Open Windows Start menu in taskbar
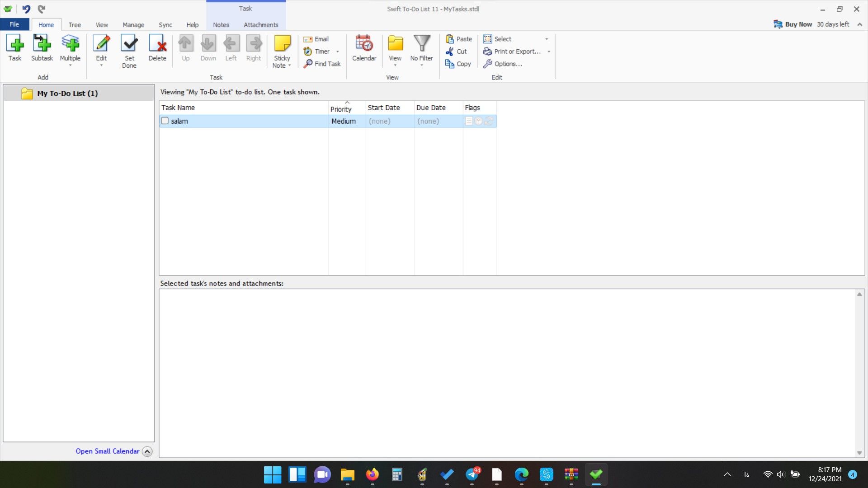Image resolution: width=868 pixels, height=488 pixels. (273, 474)
